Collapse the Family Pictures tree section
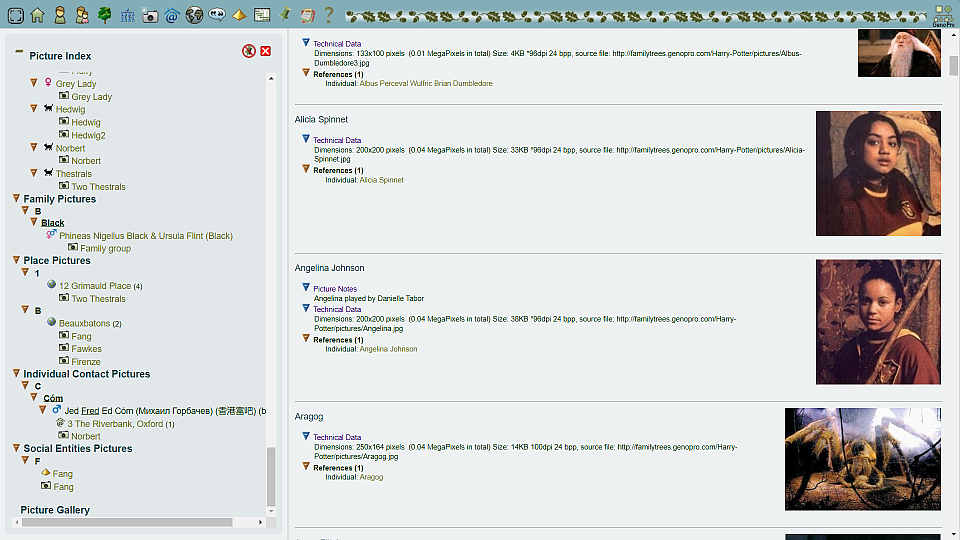This screenshot has width=960, height=540. coord(17,198)
